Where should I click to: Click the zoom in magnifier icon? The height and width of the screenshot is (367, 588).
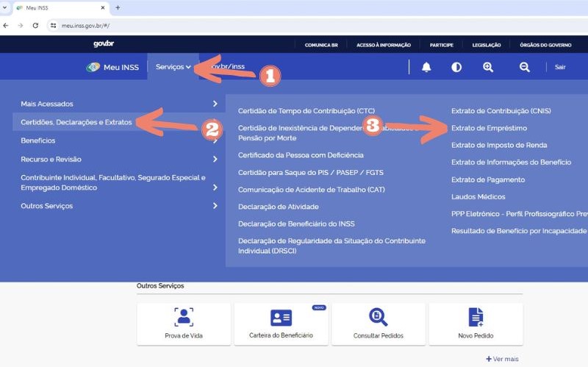[x=488, y=67]
